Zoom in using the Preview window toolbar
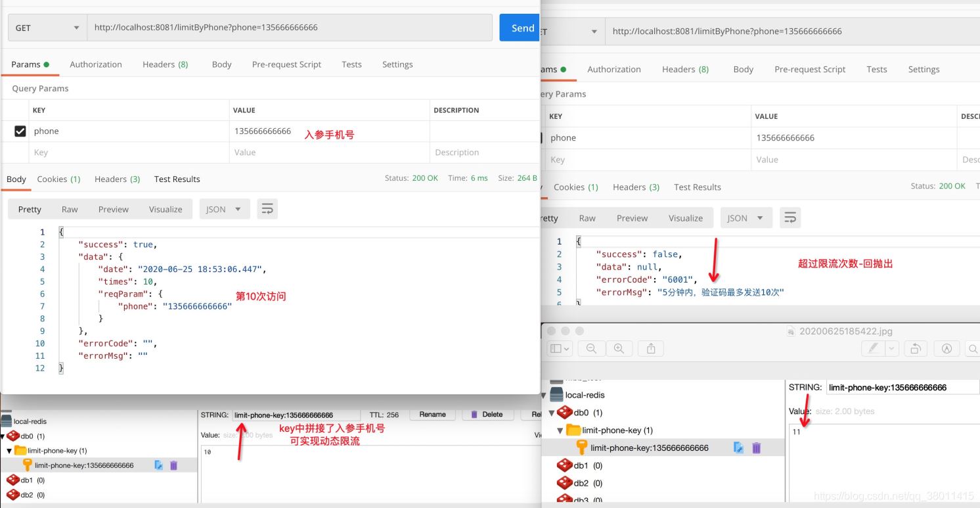 [x=619, y=349]
